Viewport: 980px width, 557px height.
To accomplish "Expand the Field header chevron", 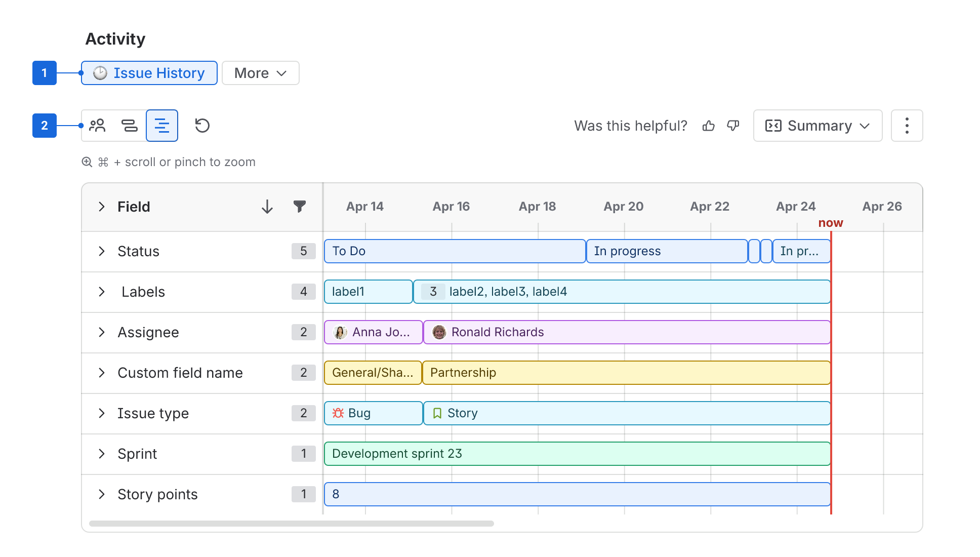I will coord(102,207).
